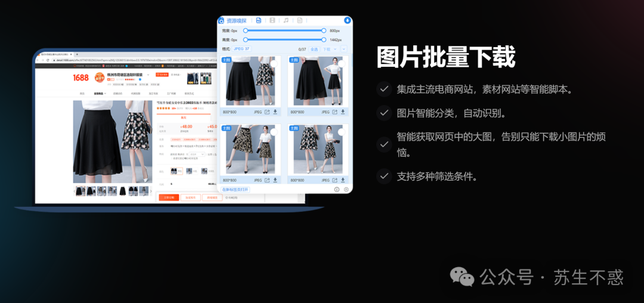This screenshot has height=303, width=644.
Task: Expand the chevron button right of 下载
Action: tap(344, 49)
